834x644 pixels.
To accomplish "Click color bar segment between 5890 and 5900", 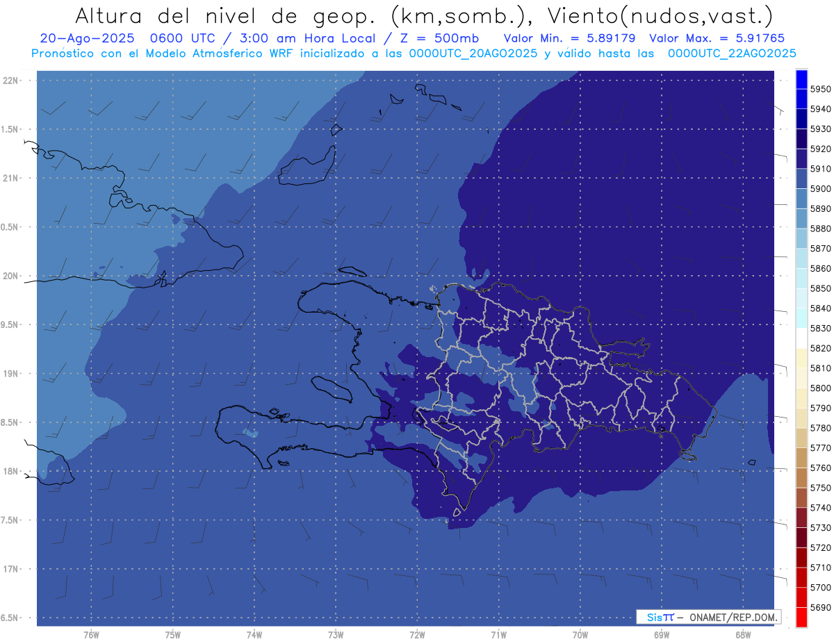I will [801, 199].
